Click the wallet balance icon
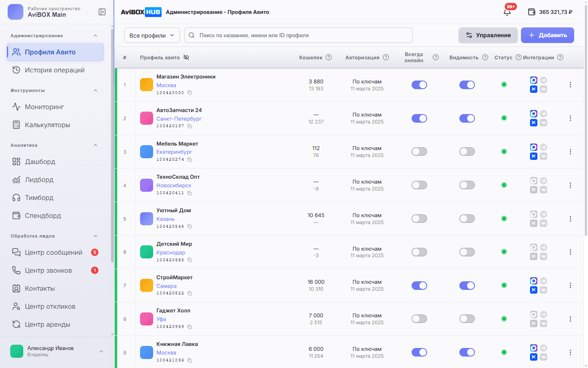This screenshot has width=588, height=368. pyautogui.click(x=532, y=12)
